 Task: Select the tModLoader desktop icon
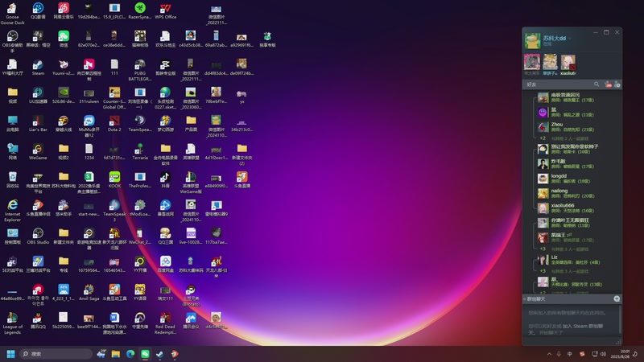[140, 208]
